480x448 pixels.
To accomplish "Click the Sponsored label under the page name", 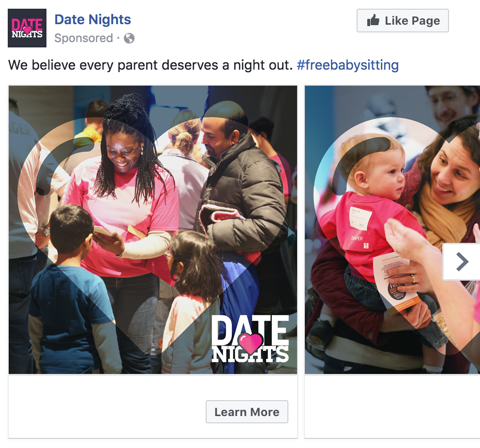I will 84,38.
